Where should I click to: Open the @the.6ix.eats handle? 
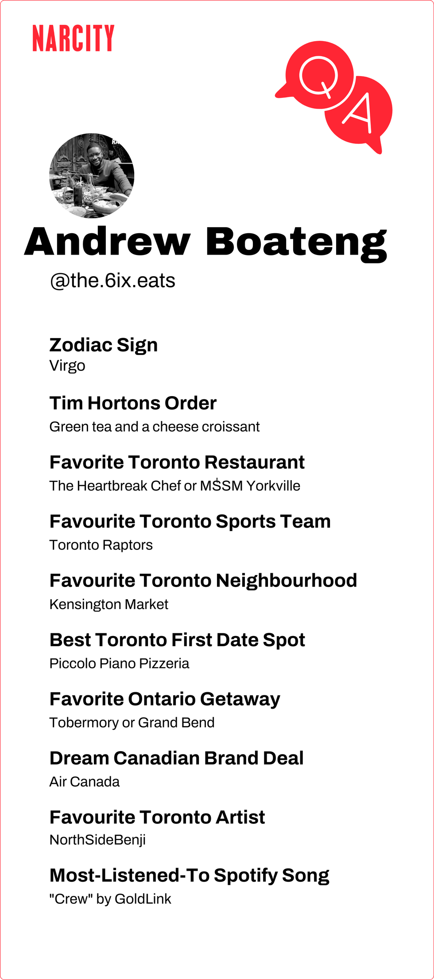(x=112, y=281)
